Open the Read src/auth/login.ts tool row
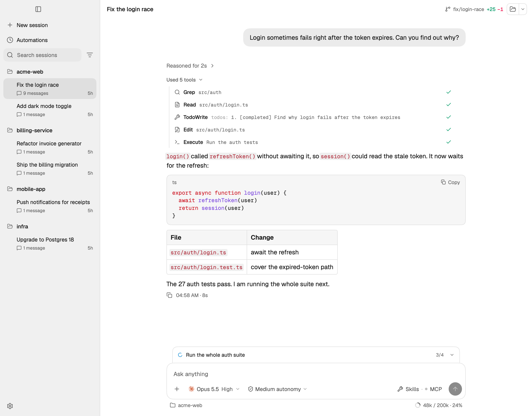 pos(313,105)
